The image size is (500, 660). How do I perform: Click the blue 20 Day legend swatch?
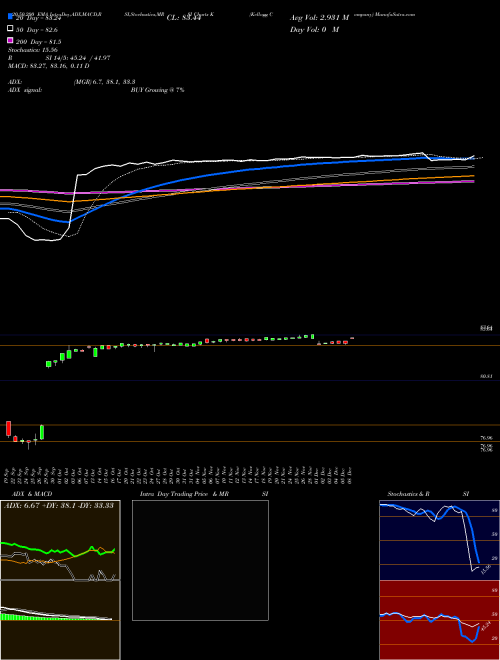pos(10,17)
